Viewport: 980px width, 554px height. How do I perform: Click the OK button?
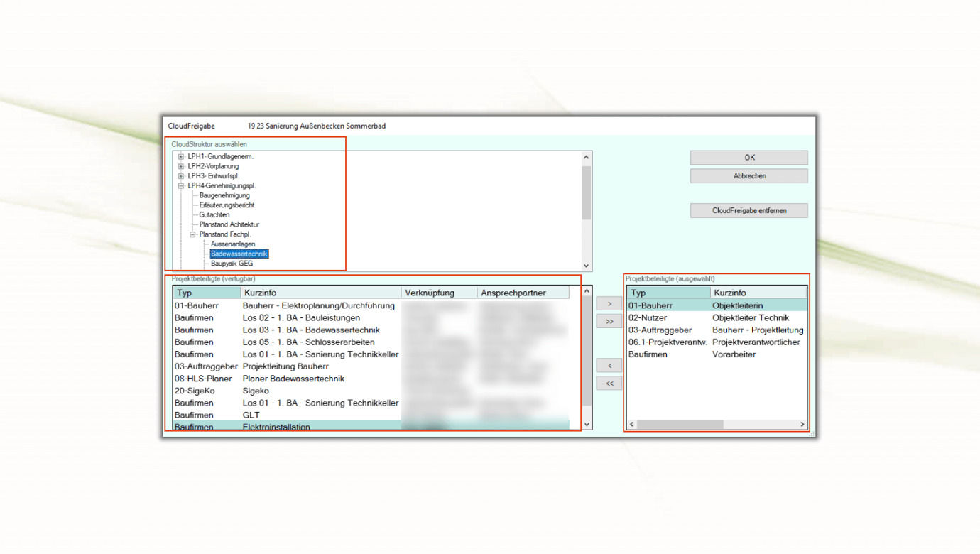click(748, 158)
